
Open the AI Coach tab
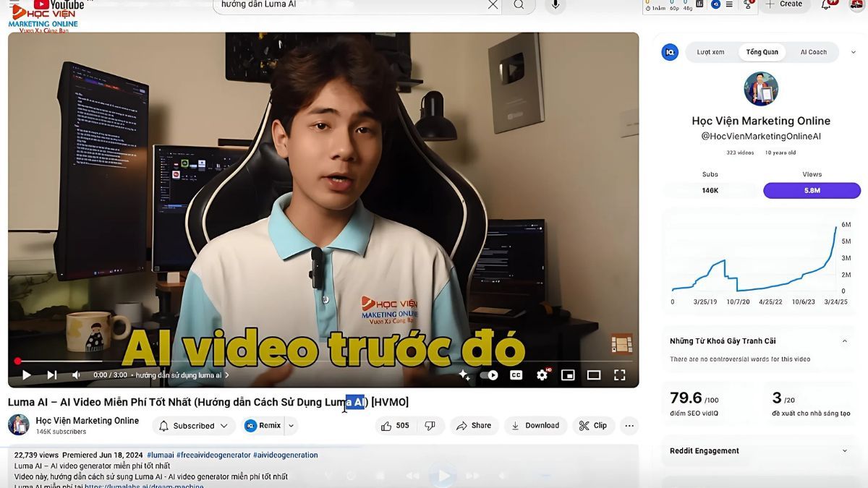coord(813,51)
